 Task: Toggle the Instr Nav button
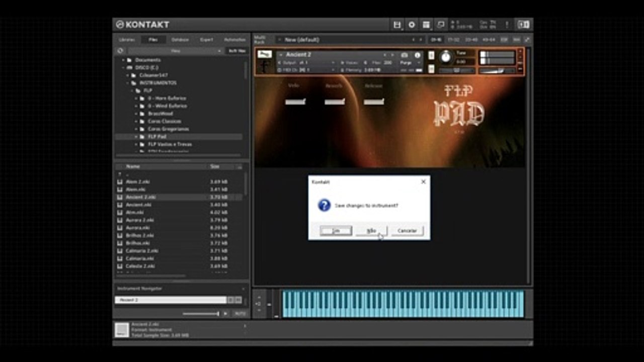coord(237,51)
